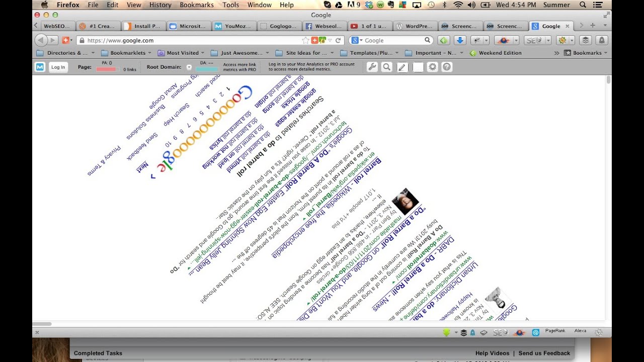The image size is (644, 362).
Task: Go back with the back arrow
Action: click(41, 40)
